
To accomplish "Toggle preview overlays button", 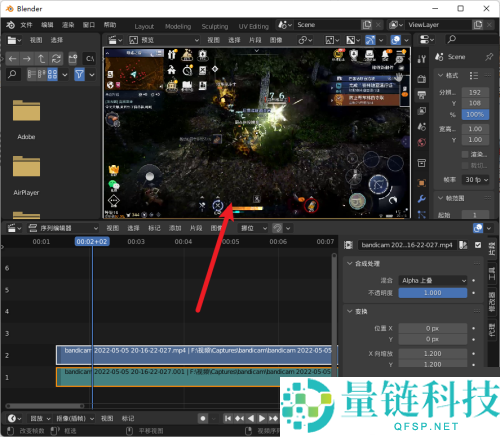I will pyautogui.click(x=396, y=40).
